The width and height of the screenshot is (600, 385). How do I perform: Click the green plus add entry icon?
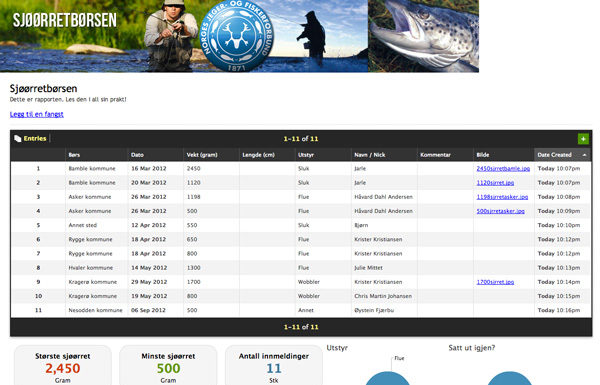(583, 139)
